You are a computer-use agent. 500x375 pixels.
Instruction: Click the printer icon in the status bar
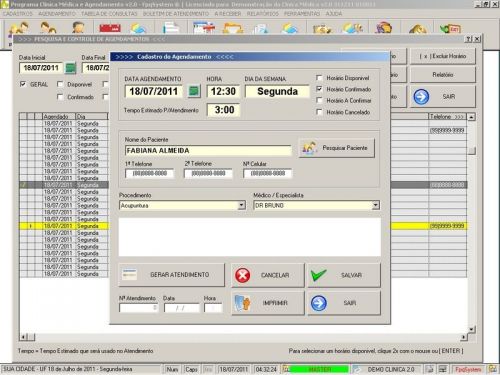430,369
